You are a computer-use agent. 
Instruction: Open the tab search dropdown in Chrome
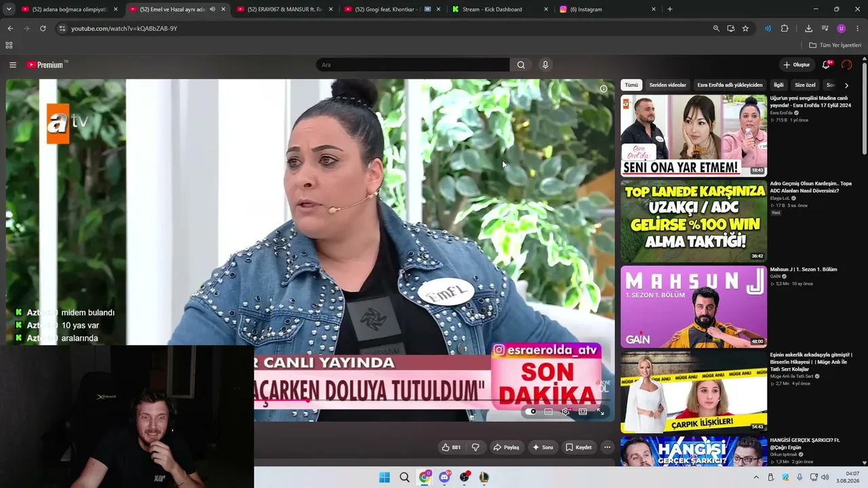pyautogui.click(x=9, y=9)
